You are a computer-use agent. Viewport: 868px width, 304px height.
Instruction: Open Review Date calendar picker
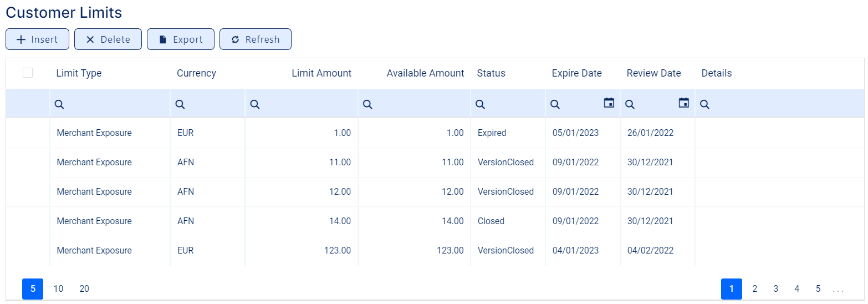tap(683, 103)
